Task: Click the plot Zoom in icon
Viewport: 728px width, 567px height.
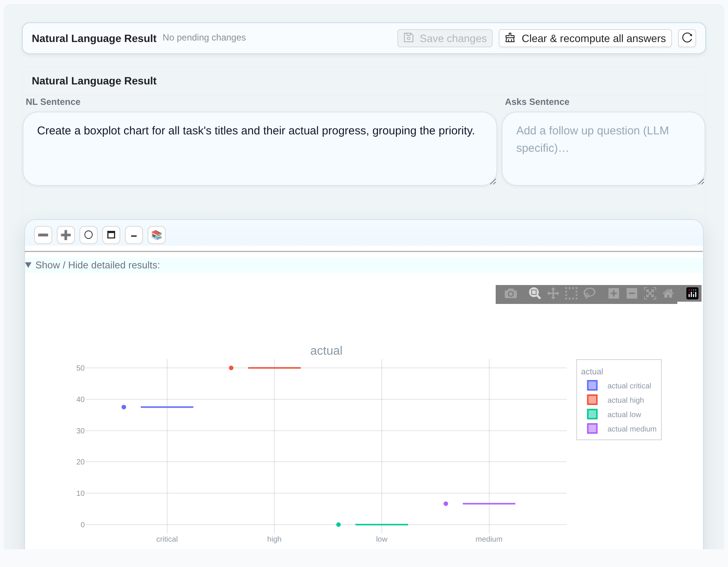Action: pyautogui.click(x=614, y=293)
